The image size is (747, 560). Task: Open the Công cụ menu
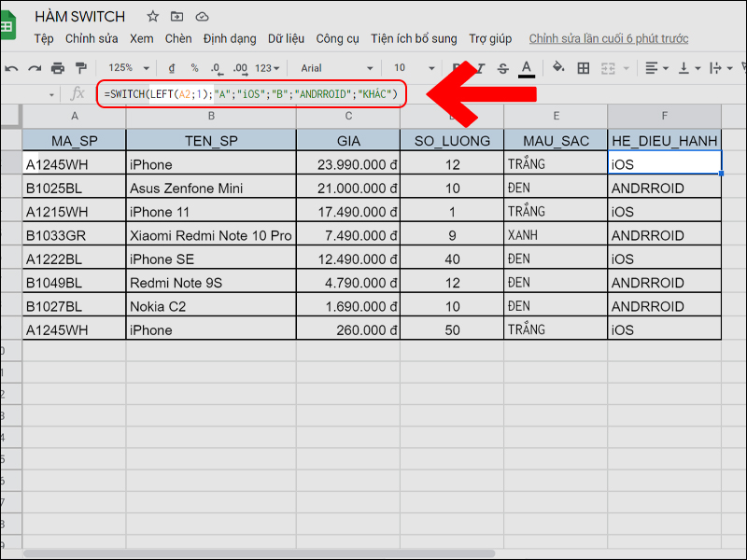point(337,38)
